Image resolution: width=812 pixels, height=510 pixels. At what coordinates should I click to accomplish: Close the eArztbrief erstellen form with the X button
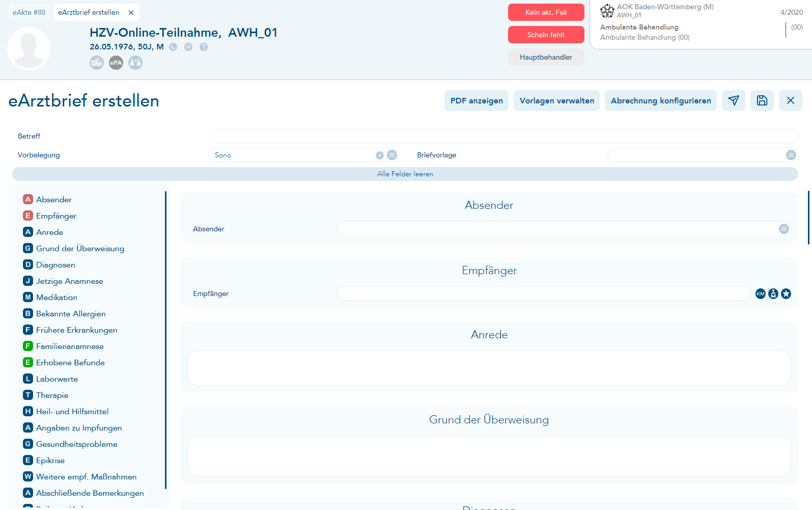pyautogui.click(x=791, y=100)
